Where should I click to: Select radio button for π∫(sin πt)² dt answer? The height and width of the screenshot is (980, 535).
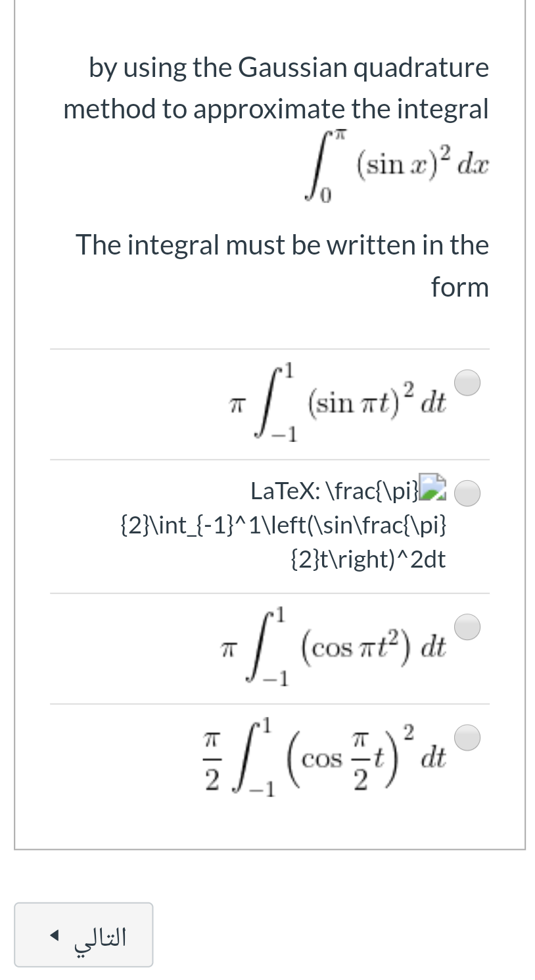click(x=467, y=382)
